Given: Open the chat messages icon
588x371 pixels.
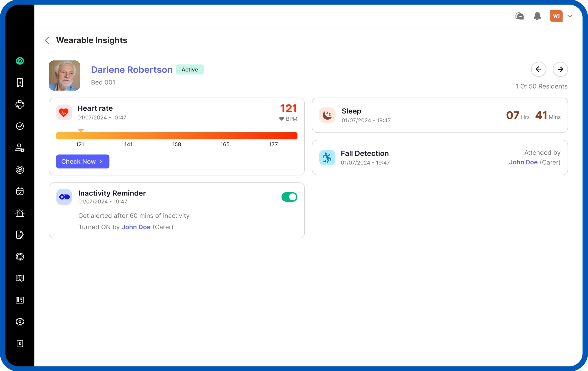Looking at the screenshot, I should 519,16.
